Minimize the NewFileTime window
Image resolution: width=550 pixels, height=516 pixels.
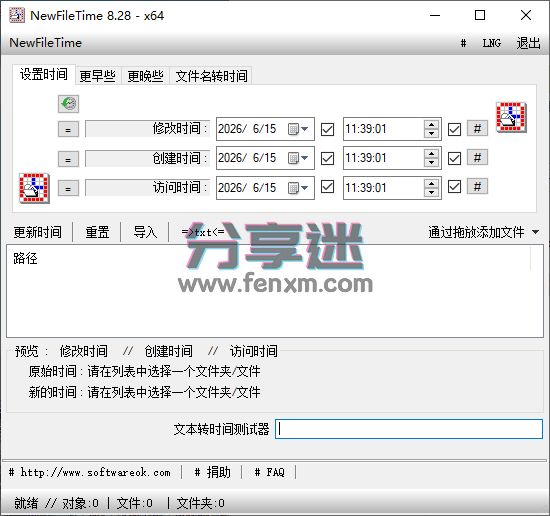[x=435, y=15]
